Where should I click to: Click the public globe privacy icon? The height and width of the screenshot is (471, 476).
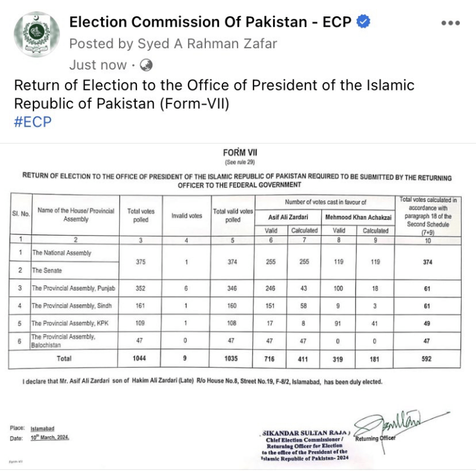tap(146, 65)
